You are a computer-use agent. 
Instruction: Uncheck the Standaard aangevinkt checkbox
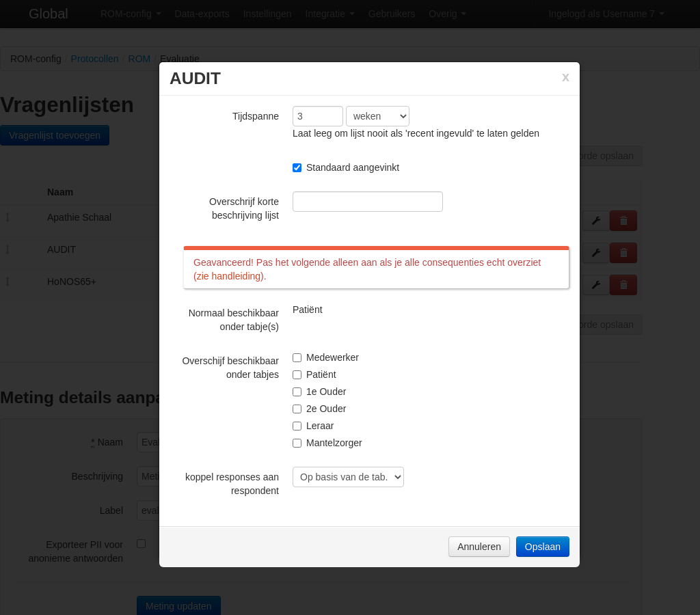pos(297,167)
